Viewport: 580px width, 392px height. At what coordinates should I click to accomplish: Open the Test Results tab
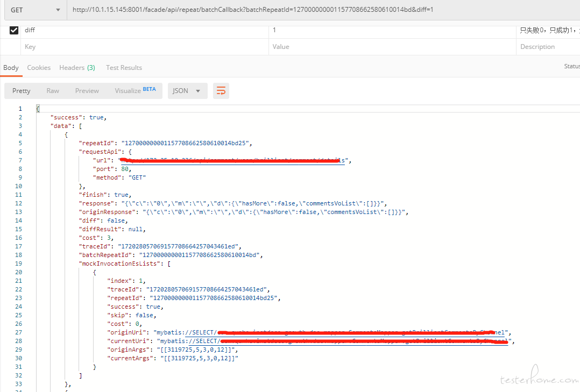(124, 68)
